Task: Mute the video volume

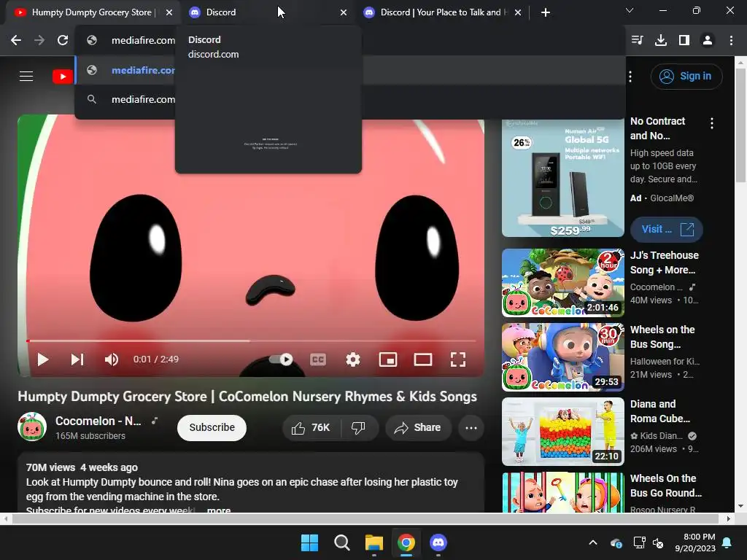Action: click(112, 359)
